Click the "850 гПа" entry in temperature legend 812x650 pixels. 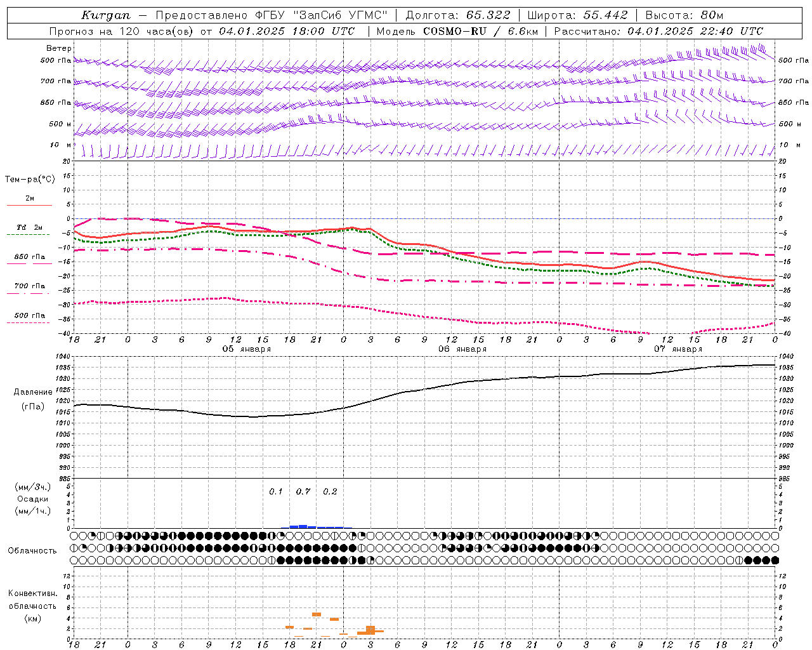point(30,257)
